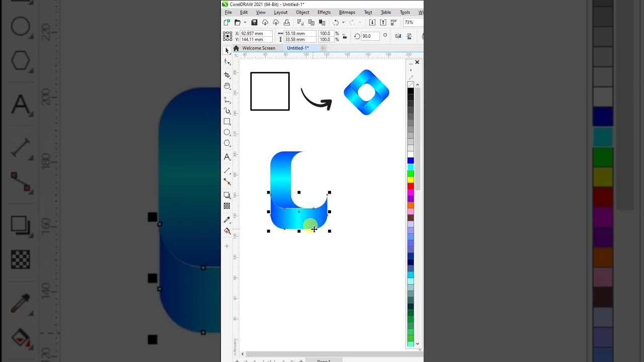Click the Open folder icon

237,23
